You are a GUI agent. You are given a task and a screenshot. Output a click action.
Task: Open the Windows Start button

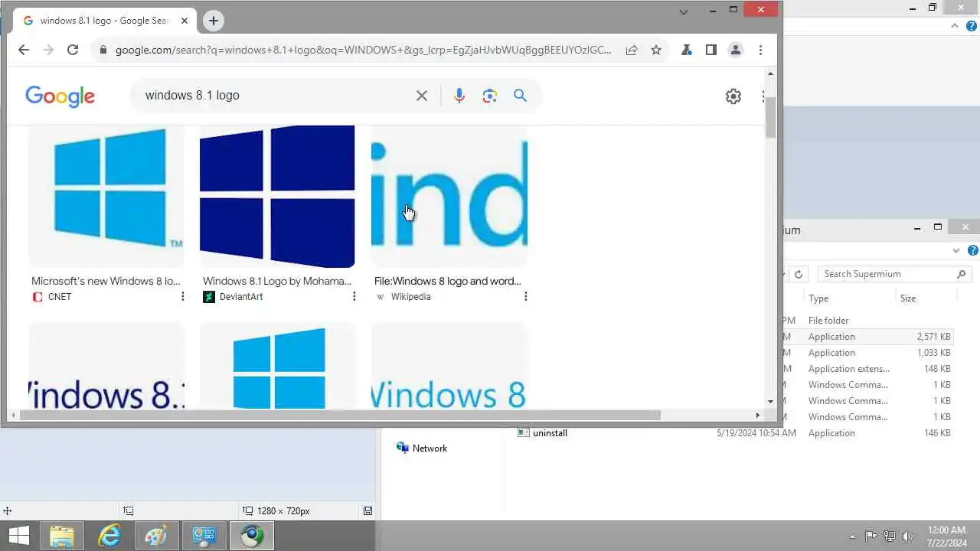18,536
